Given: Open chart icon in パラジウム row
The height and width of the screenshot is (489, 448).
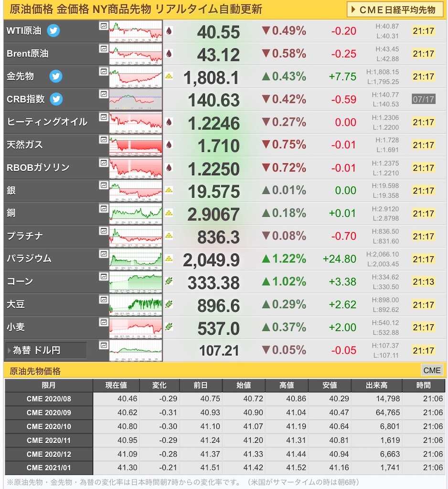Looking at the screenshot, I should (104, 254).
